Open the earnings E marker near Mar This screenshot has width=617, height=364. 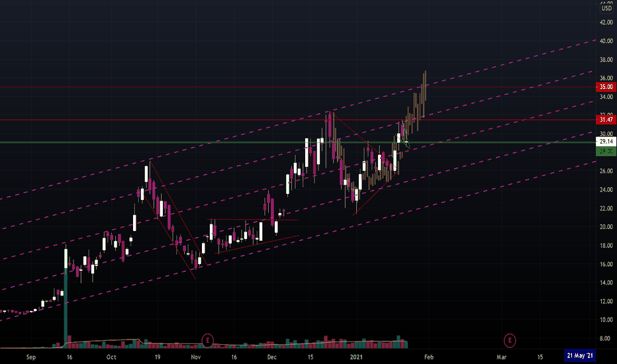click(510, 340)
